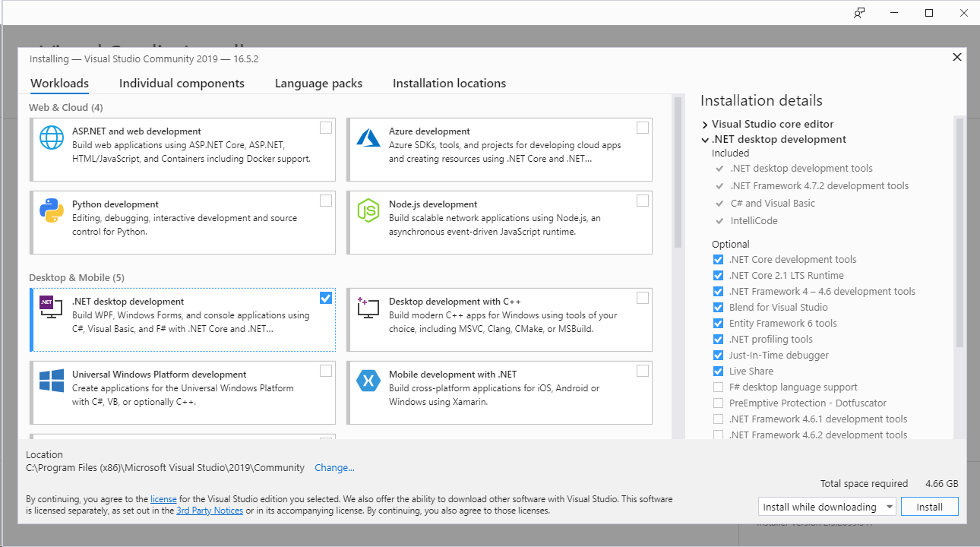
Task: Uncheck .NET Core 2.1 LTS Runtime
Action: (718, 276)
